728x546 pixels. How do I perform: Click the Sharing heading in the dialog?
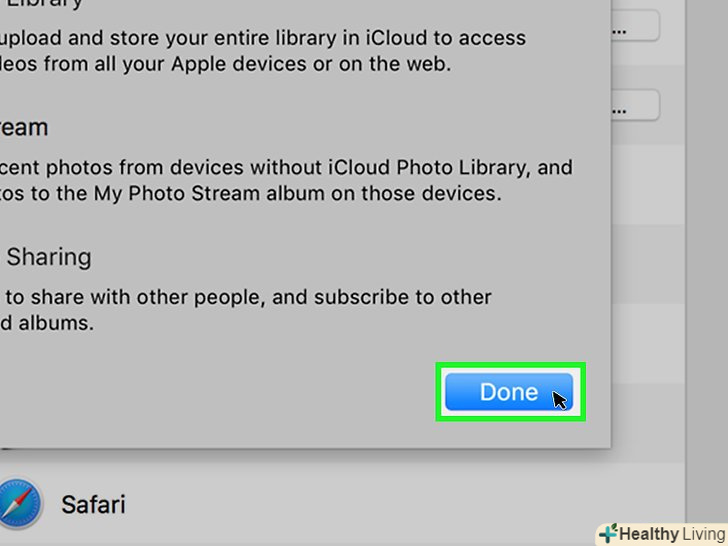point(48,257)
